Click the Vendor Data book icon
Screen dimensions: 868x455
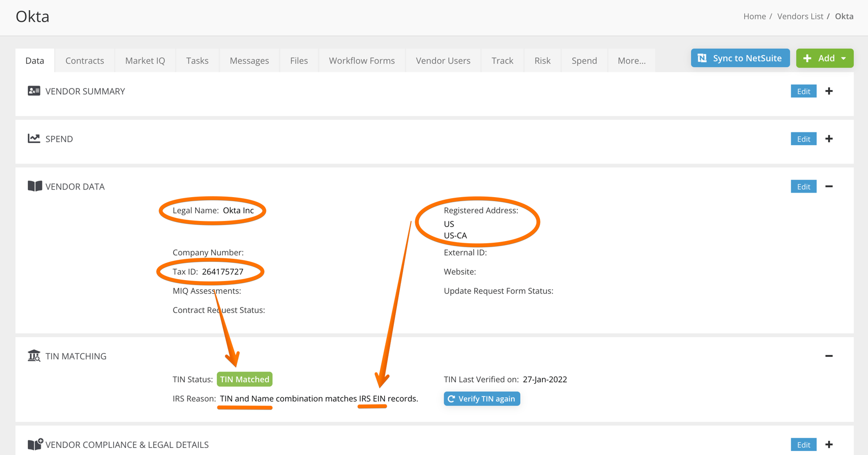point(34,186)
